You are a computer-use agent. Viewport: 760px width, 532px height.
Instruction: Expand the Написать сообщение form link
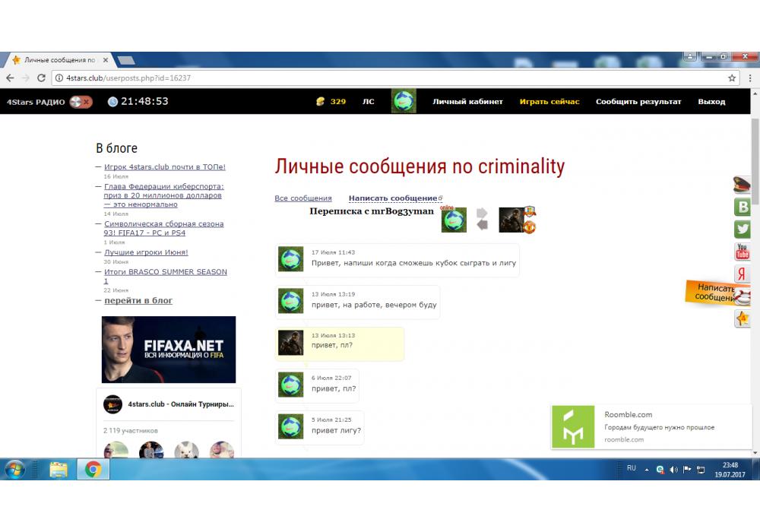393,198
